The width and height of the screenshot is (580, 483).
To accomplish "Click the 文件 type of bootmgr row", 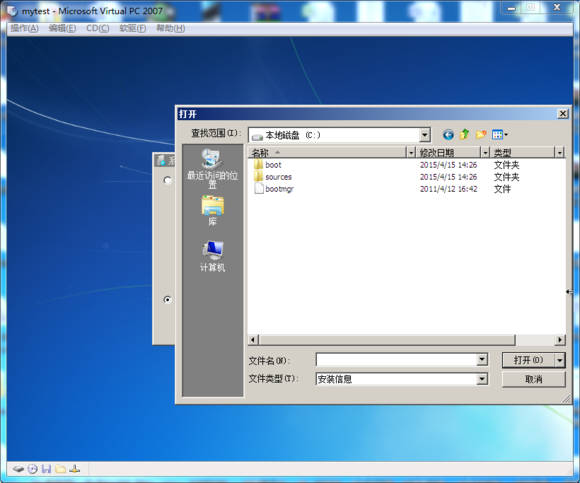I will 502,189.
